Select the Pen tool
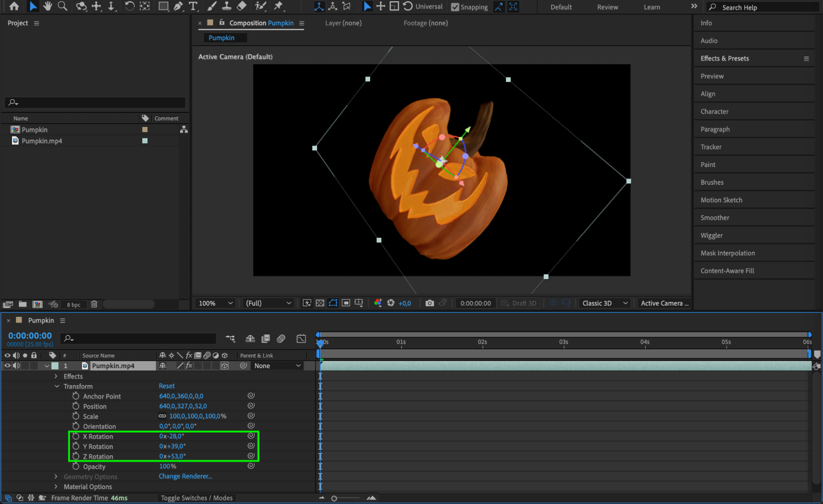 pos(178,6)
